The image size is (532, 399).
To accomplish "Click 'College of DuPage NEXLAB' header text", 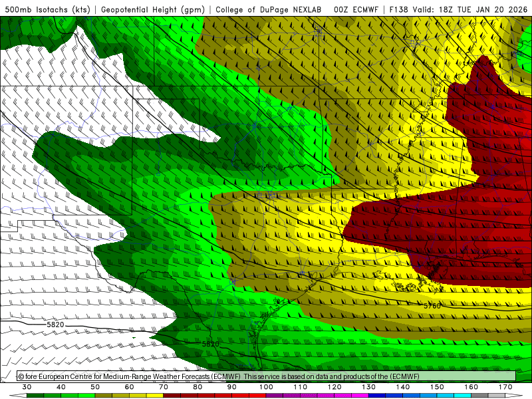I will pyautogui.click(x=268, y=9).
